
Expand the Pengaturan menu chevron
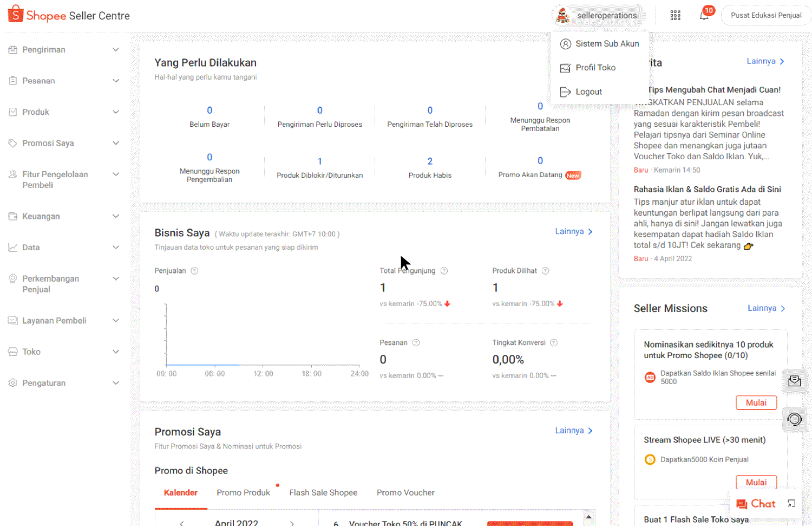(x=116, y=383)
